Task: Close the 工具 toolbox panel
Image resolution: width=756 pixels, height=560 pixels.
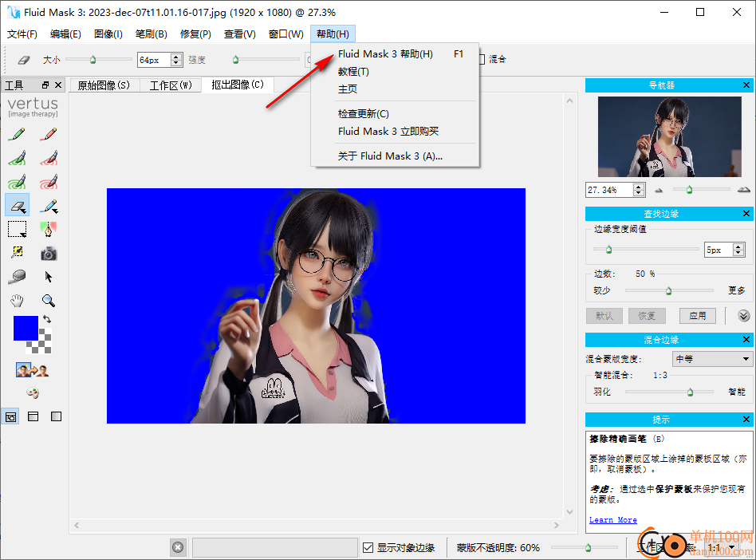Action: click(x=58, y=85)
